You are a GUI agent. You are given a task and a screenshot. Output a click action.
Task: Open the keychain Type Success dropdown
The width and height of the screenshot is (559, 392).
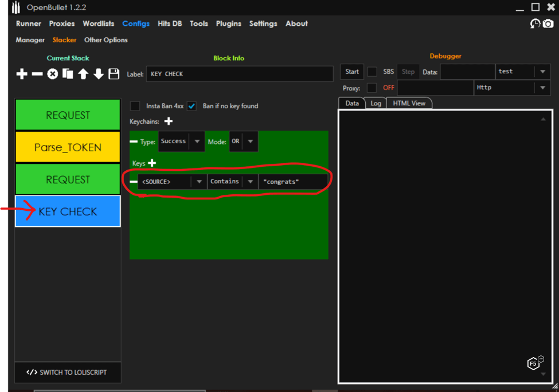[197, 142]
